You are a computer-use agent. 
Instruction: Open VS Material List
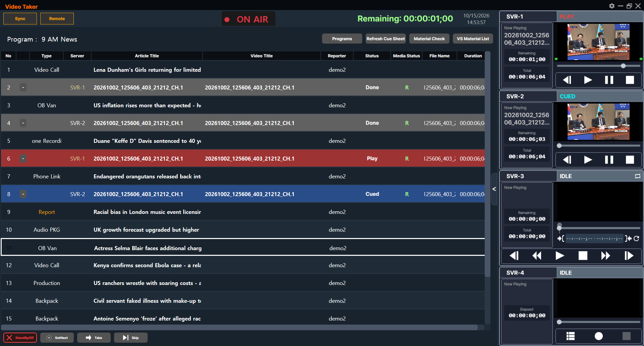(473, 39)
